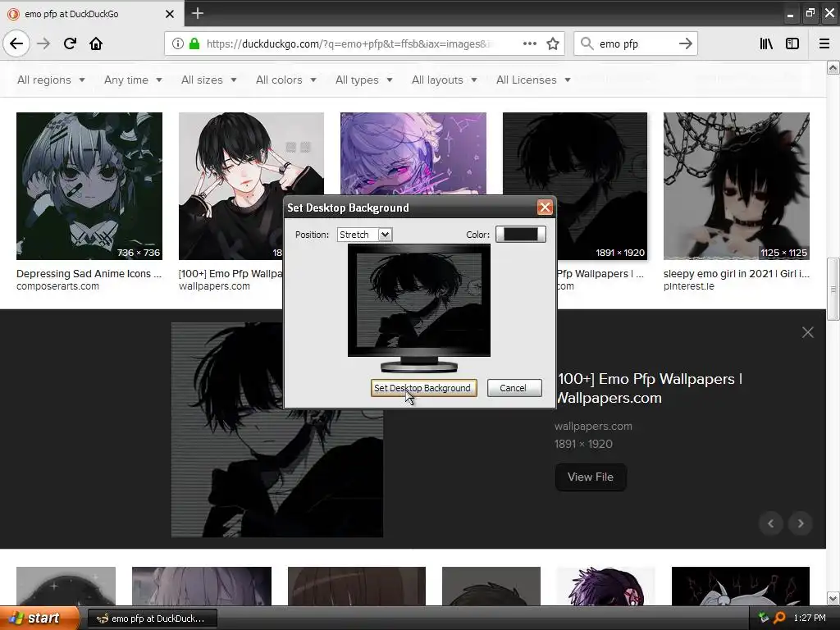Image resolution: width=840 pixels, height=630 pixels.
Task: Open the Position Stretch dropdown
Action: coord(365,235)
